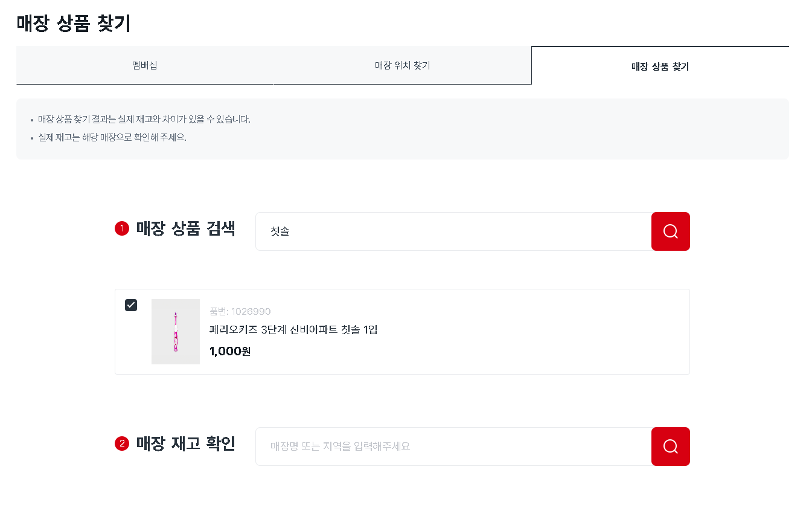The width and height of the screenshot is (812, 513).
Task: Click the toothbrush product thumbnail image
Action: click(176, 332)
